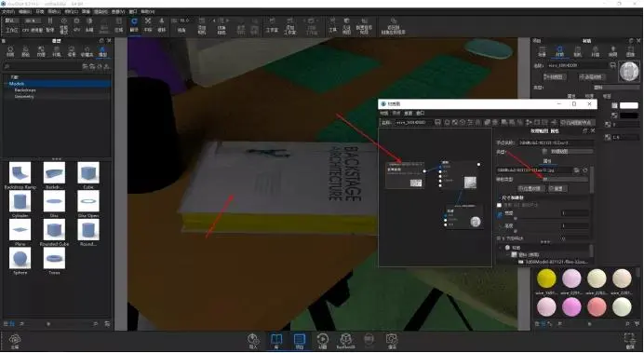Viewport: 644px width, 353px height.
Task: Pick the yellow material swatch
Action: pos(546,278)
